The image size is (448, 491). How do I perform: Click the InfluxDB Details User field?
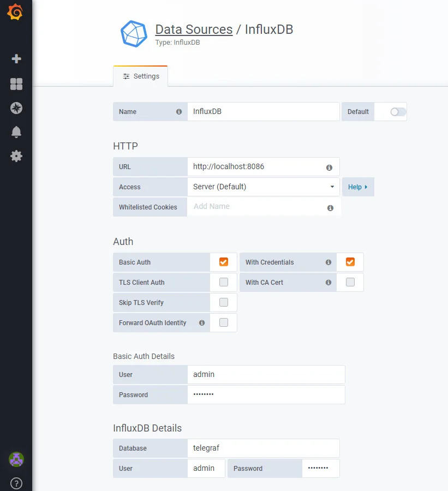coord(206,469)
